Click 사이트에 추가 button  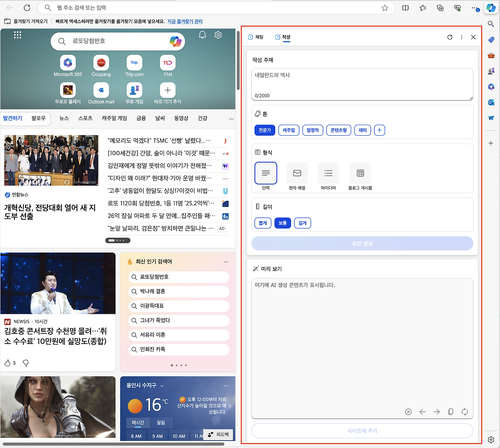[362, 431]
